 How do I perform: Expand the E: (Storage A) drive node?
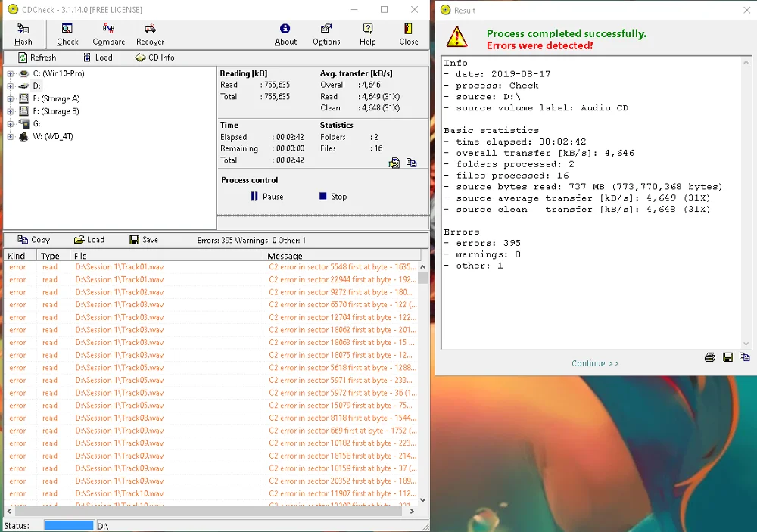coord(11,98)
